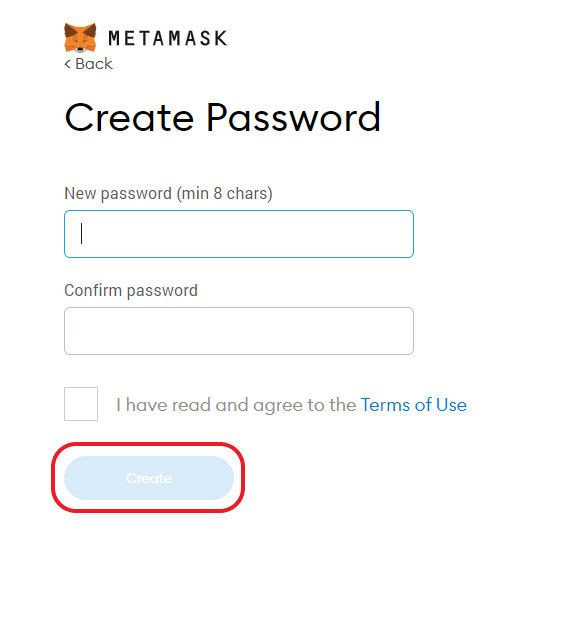563x630 pixels.
Task: Click the back chevron arrow
Action: click(68, 64)
